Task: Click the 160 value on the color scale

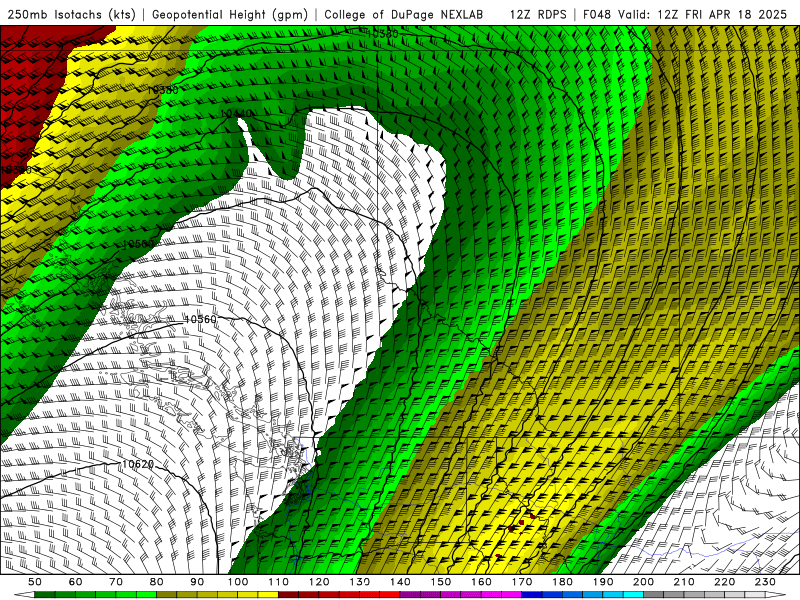Action: [x=481, y=582]
